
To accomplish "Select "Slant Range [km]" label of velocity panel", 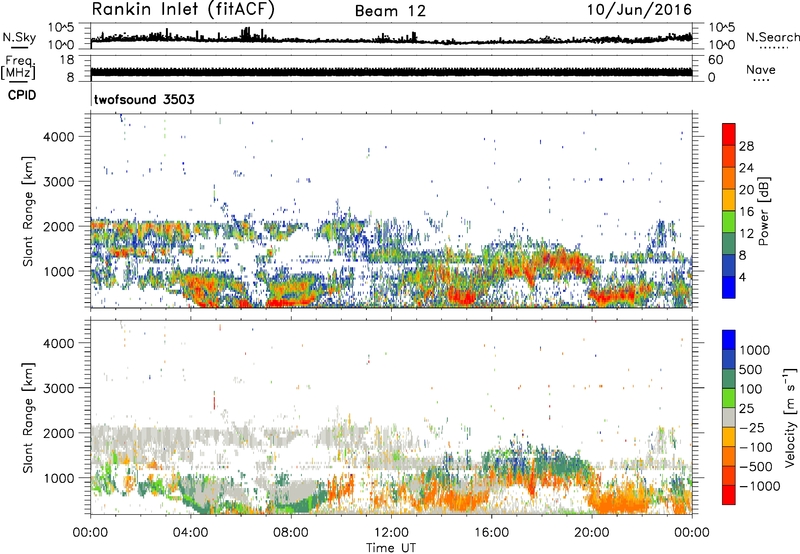I will [28, 417].
